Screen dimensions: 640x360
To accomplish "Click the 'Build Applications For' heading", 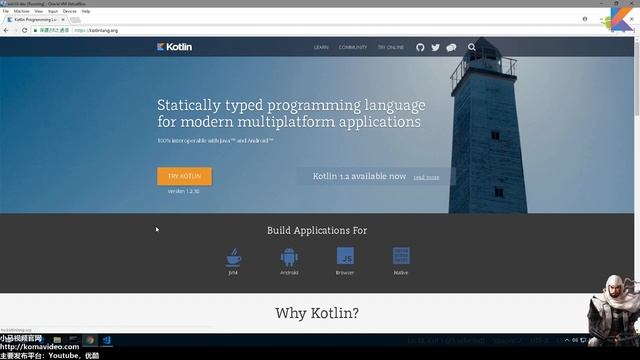I will 317,231.
